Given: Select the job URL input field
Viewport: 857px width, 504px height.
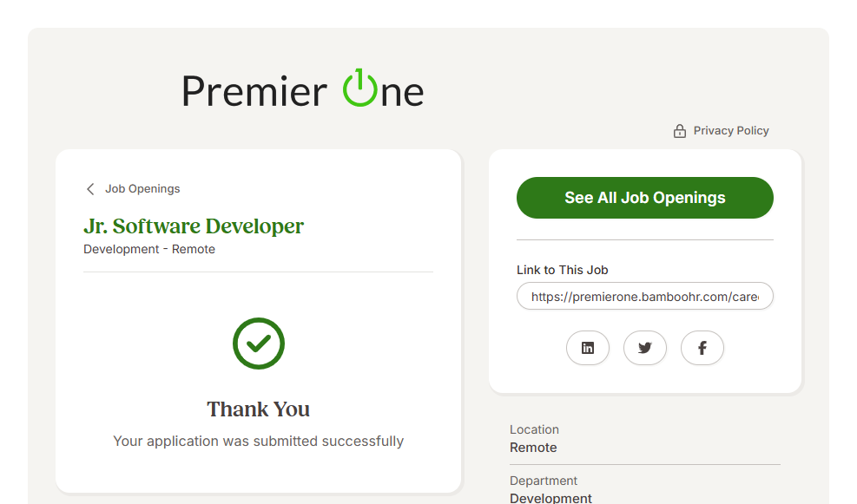Looking at the screenshot, I should pyautogui.click(x=644, y=297).
